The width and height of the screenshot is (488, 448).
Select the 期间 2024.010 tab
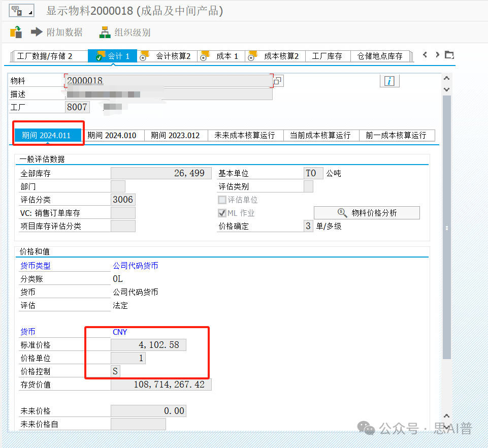pos(112,136)
